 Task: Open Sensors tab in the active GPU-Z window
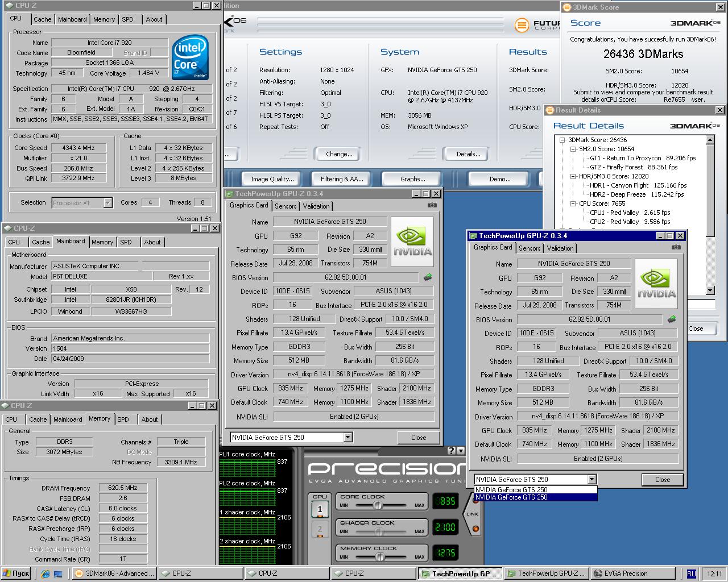click(x=530, y=248)
